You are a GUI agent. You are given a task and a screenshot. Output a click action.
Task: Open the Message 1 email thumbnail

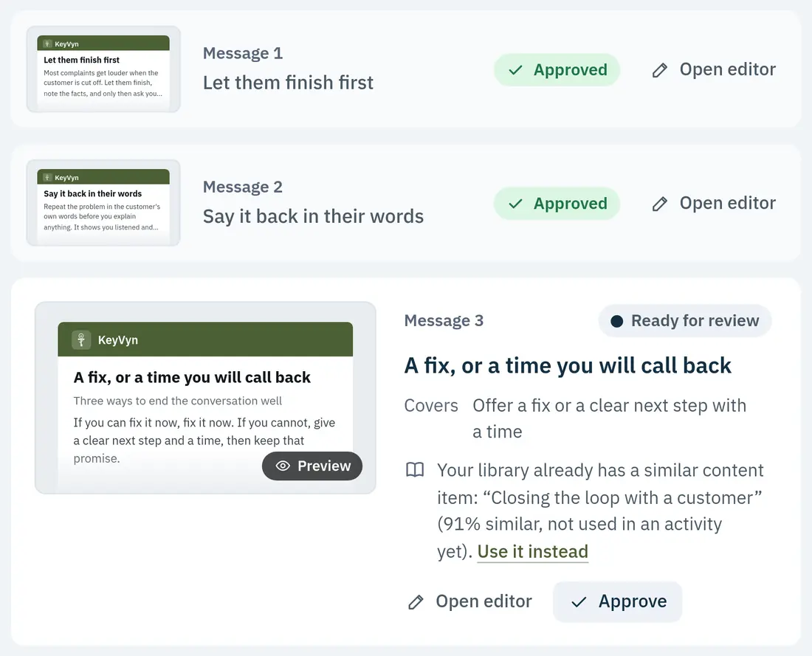click(x=103, y=69)
